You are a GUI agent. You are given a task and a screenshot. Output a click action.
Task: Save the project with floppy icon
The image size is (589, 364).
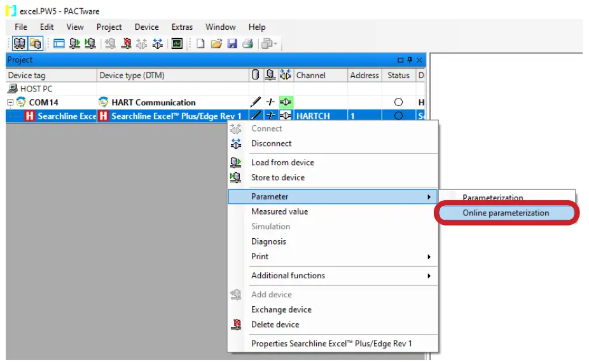(x=232, y=44)
